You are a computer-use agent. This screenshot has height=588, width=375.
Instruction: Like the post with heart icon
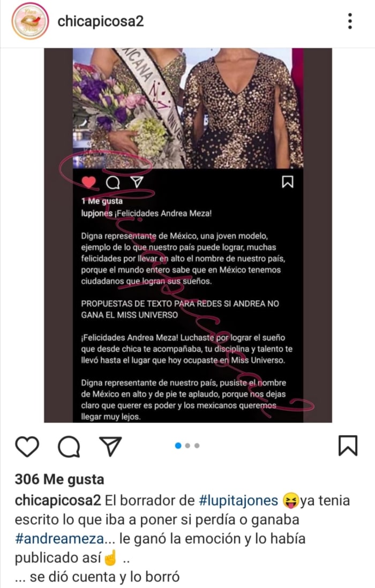click(x=27, y=447)
